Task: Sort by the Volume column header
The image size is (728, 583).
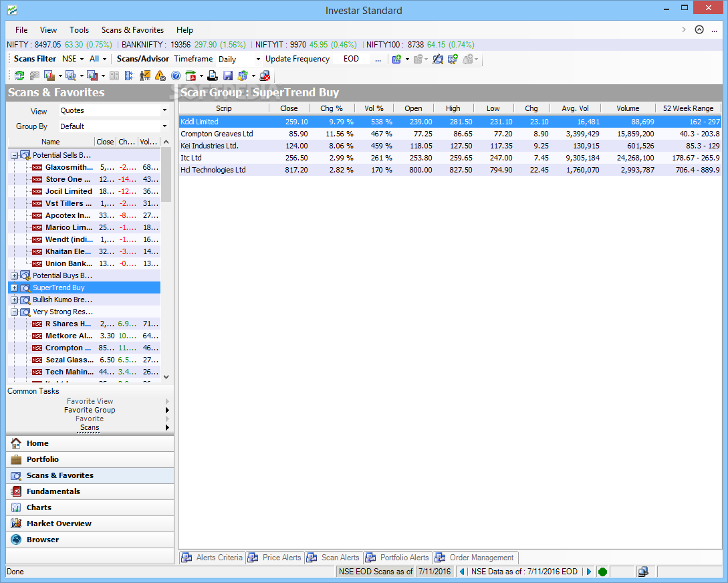Action: tap(628, 108)
